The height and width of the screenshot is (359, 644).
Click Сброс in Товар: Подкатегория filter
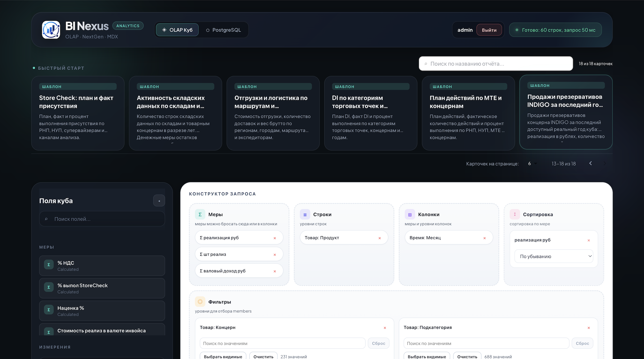582,343
